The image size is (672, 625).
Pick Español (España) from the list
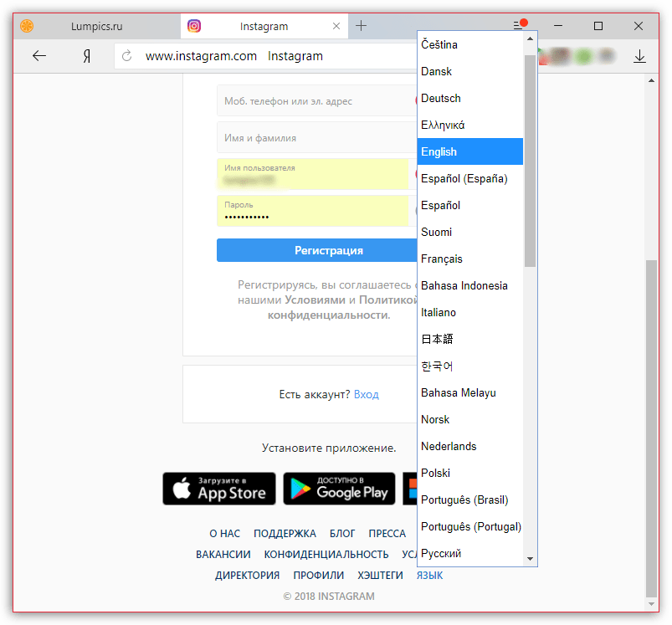tap(469, 178)
